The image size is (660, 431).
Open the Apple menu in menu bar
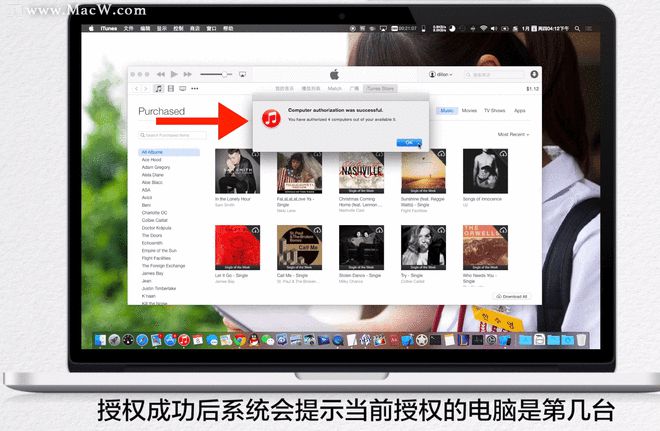tap(91, 28)
